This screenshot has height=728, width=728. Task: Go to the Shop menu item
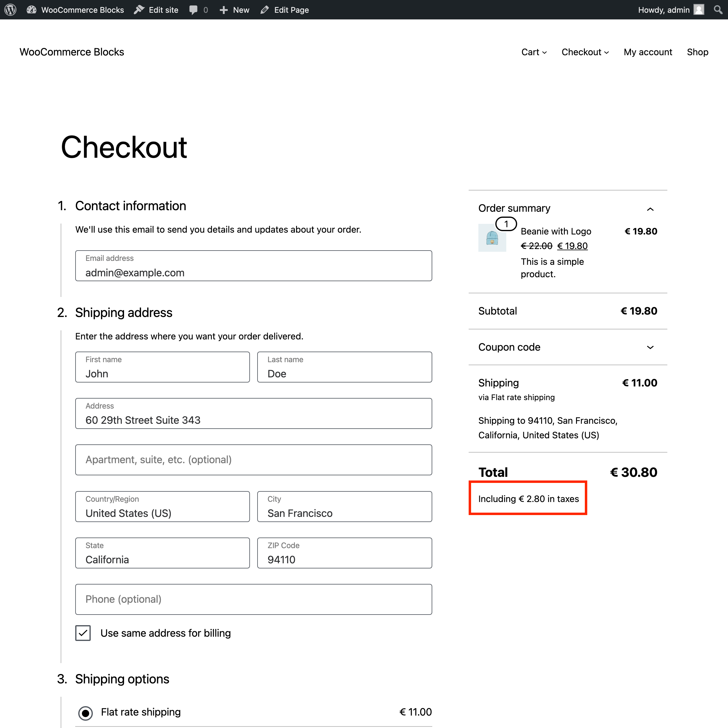point(697,52)
